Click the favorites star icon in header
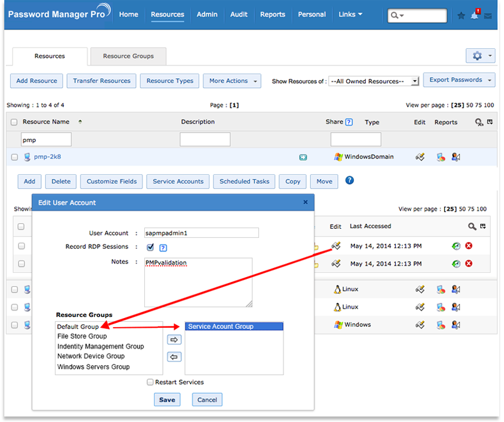Image resolution: width=504 pixels, height=422 pixels. 461,16
